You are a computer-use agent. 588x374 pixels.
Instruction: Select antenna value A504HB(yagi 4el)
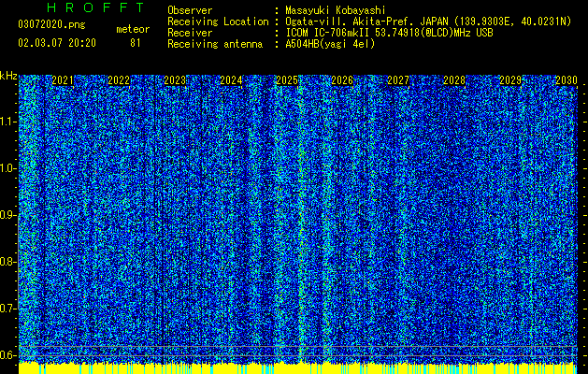tap(330, 44)
